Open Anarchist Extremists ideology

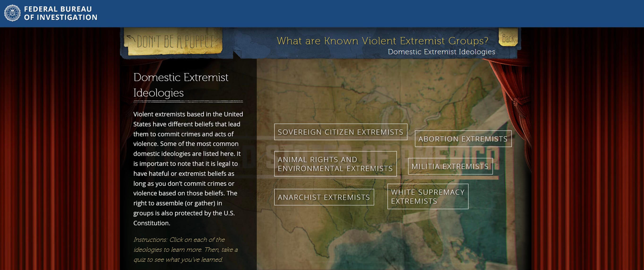[324, 197]
